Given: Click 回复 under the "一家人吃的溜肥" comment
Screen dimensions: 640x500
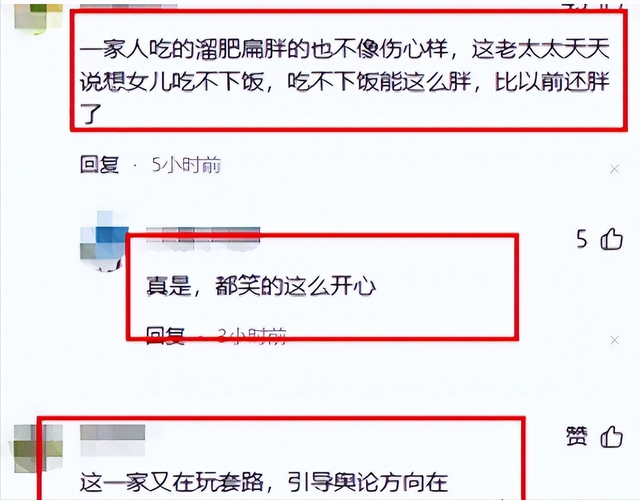Looking at the screenshot, I should (99, 165).
